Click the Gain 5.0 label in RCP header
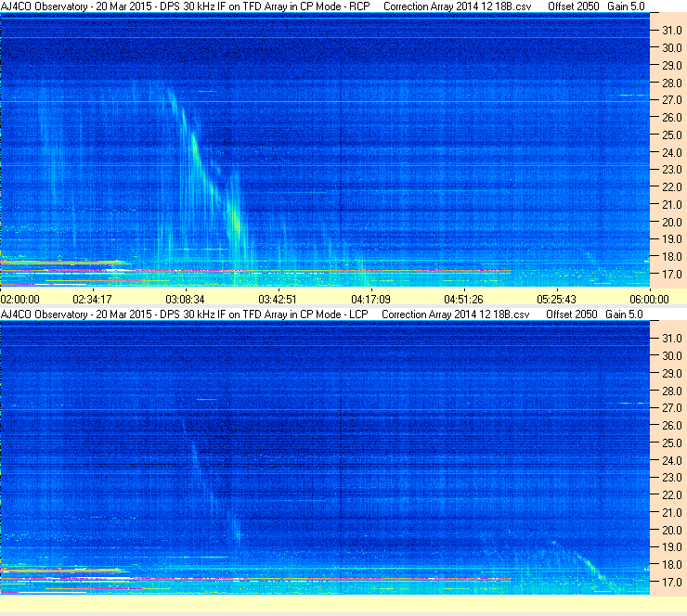 (626, 6)
